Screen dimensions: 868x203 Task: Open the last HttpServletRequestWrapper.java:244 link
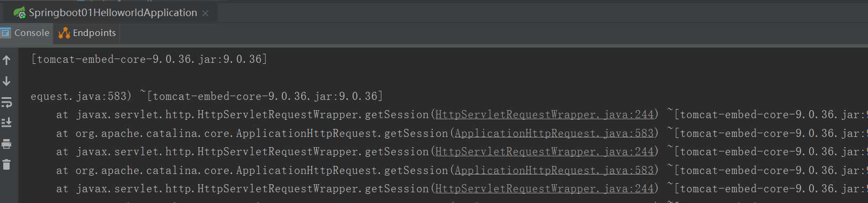[x=544, y=189]
